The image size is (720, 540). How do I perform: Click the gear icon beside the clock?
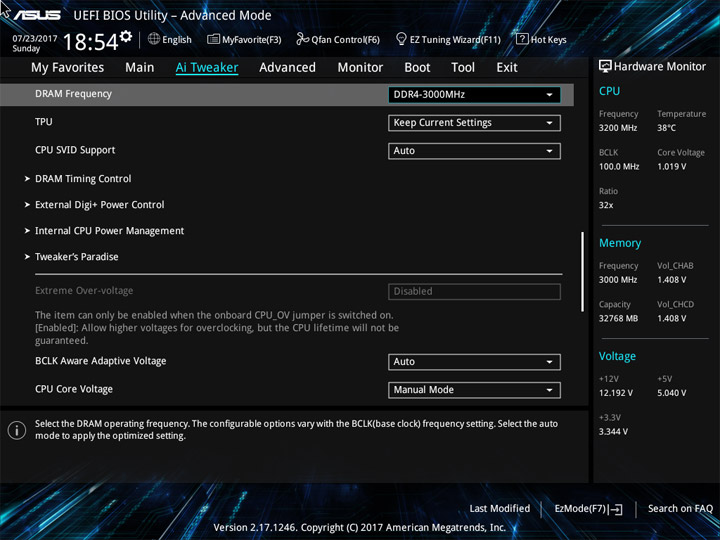pos(126,36)
